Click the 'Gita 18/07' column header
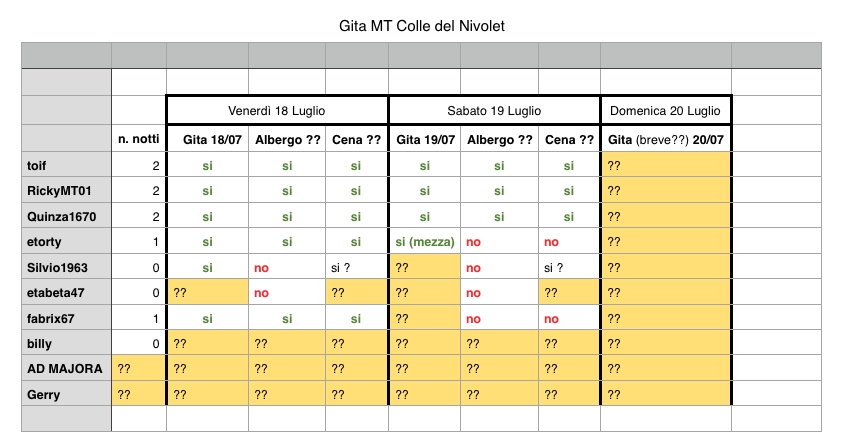845x447 pixels. click(207, 139)
